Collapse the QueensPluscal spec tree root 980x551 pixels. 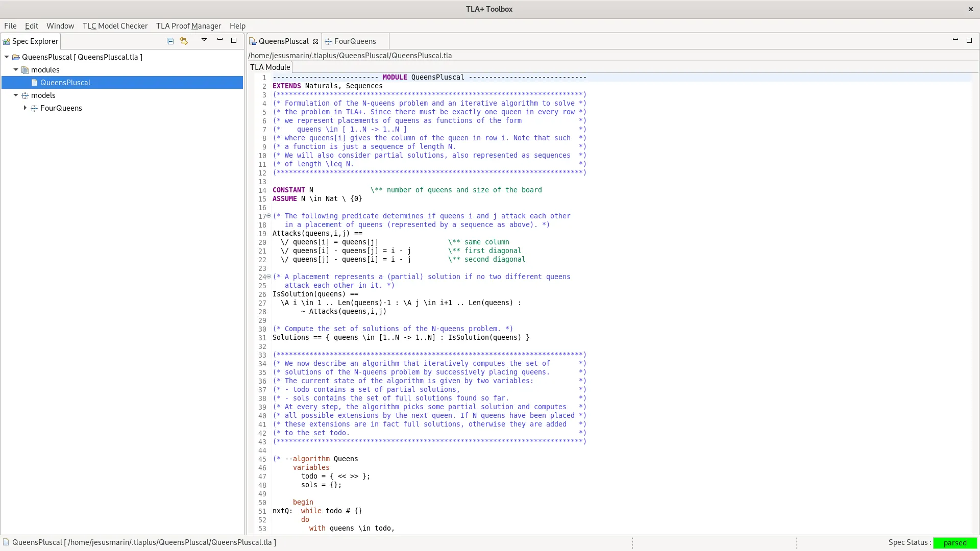7,57
